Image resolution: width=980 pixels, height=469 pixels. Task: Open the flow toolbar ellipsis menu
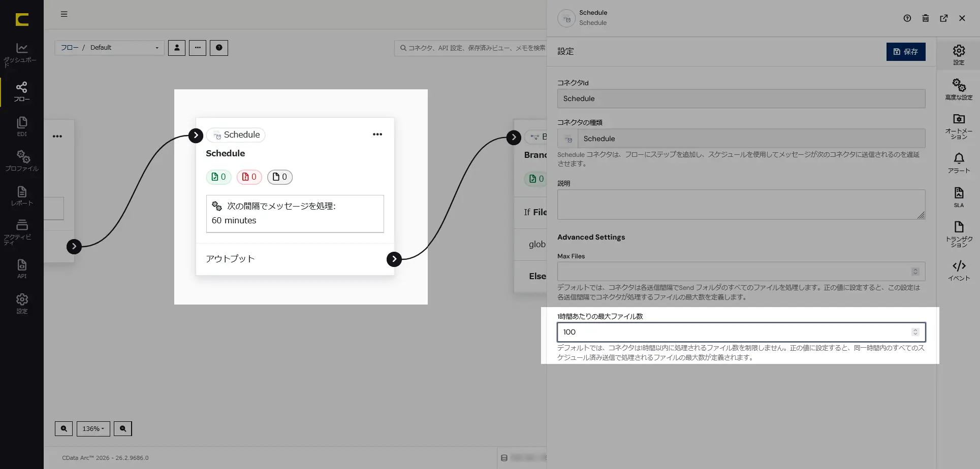198,48
